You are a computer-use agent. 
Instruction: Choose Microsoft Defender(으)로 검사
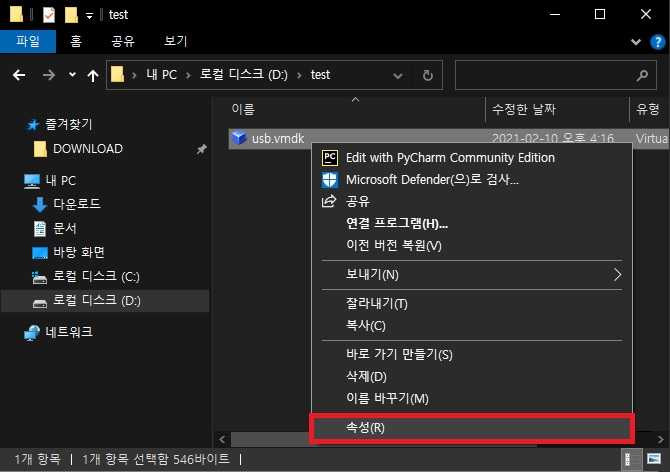(472, 179)
